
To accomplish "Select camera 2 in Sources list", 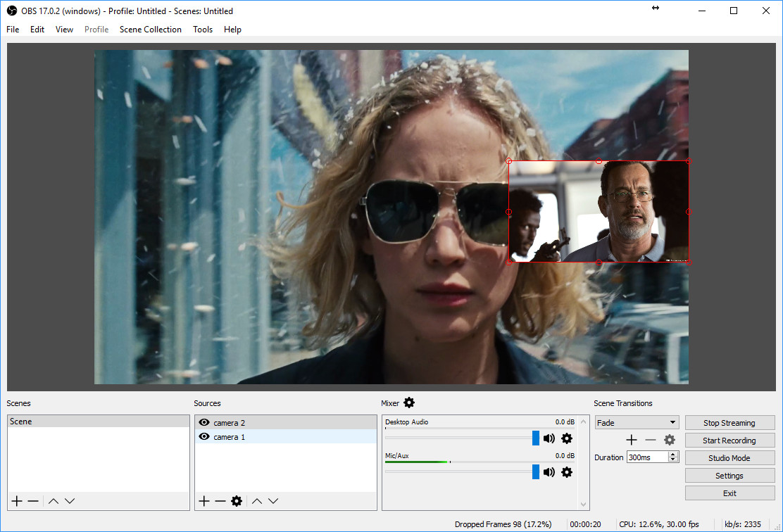I will [x=286, y=423].
